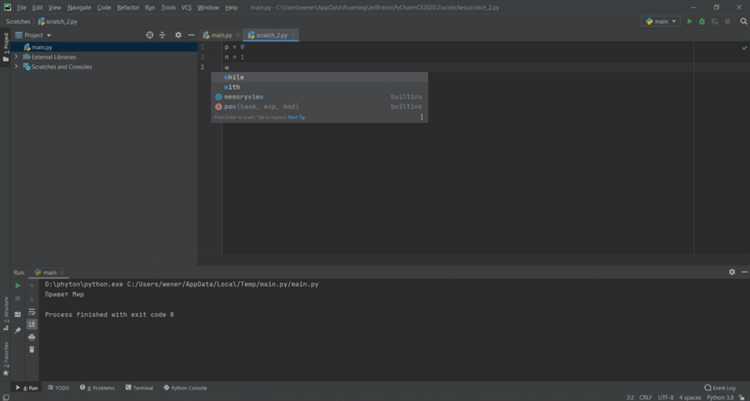Click the trash clear all icon in Run panel
Viewport: 750px width, 401px height.
32,349
